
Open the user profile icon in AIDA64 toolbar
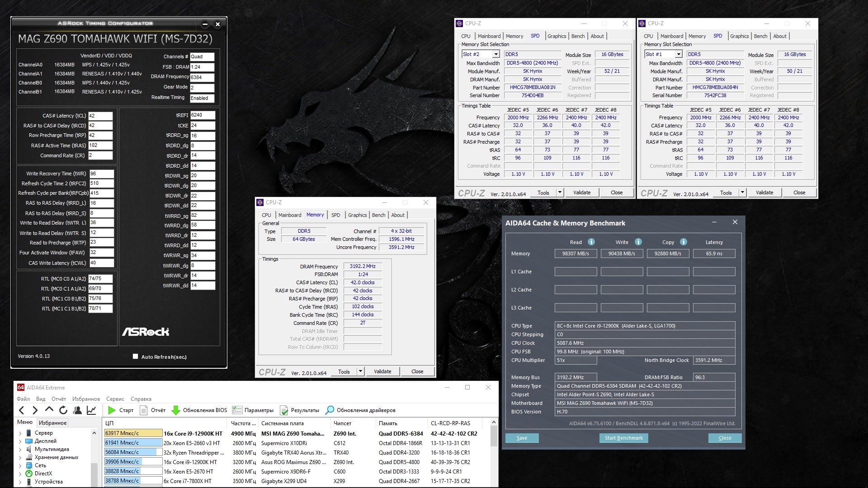pyautogui.click(x=77, y=410)
